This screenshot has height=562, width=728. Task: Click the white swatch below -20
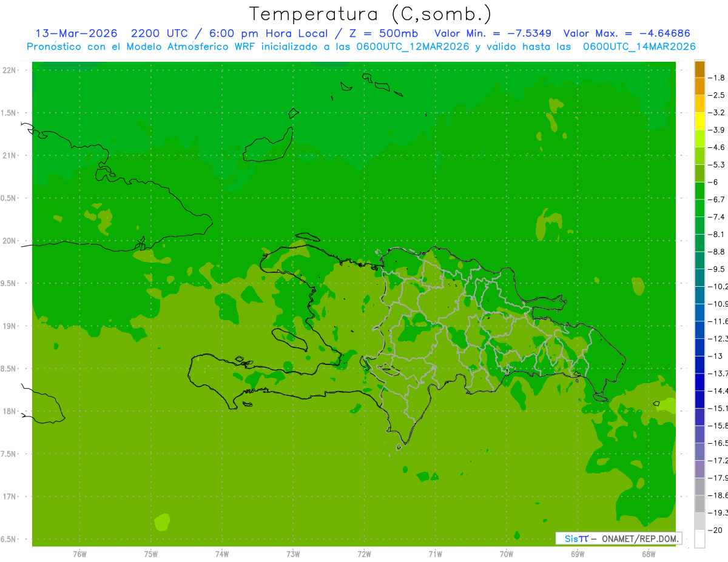point(699,538)
